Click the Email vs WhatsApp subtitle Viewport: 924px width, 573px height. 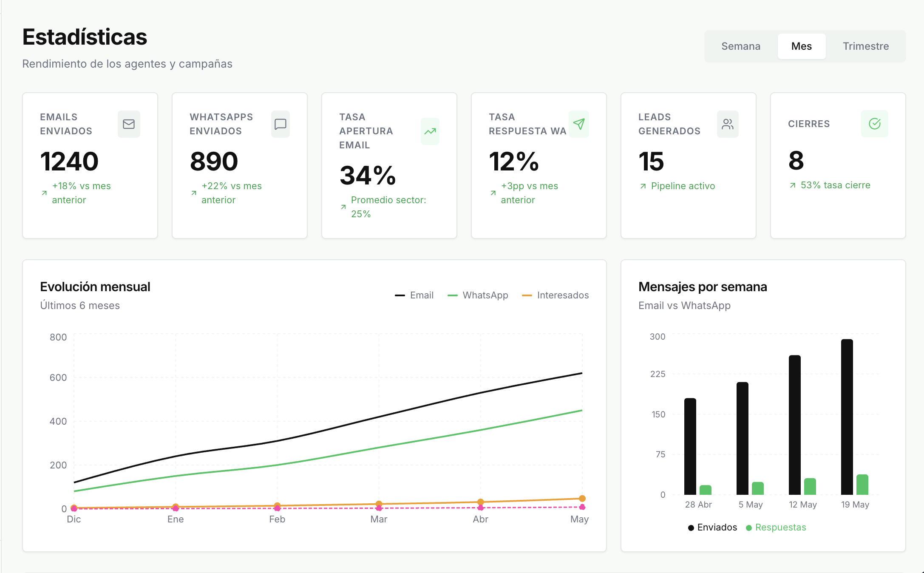pos(684,306)
